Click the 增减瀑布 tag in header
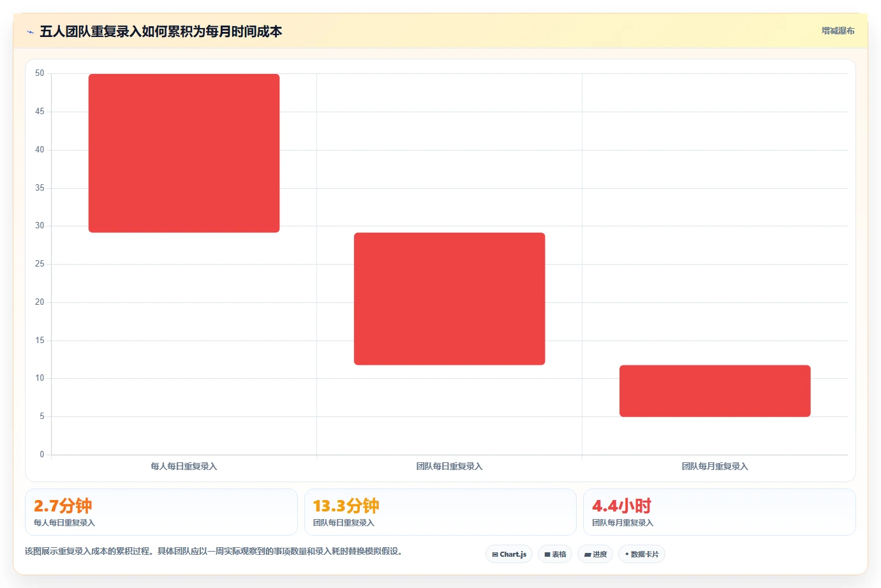The width and height of the screenshot is (881, 588). point(838,31)
